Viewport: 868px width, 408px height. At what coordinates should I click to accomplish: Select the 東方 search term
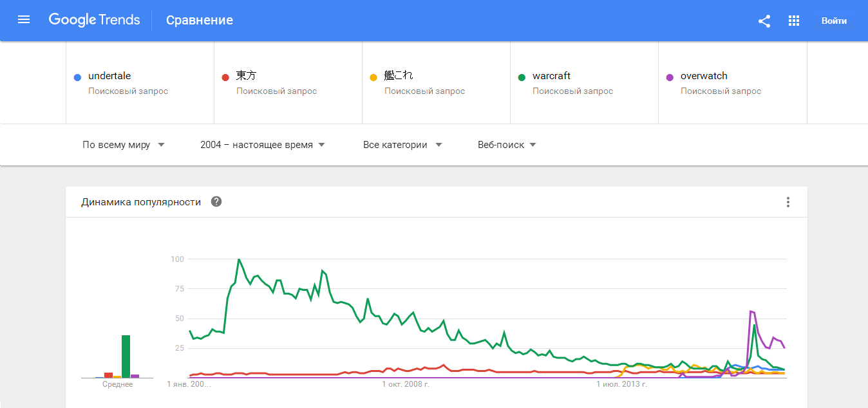(288, 82)
